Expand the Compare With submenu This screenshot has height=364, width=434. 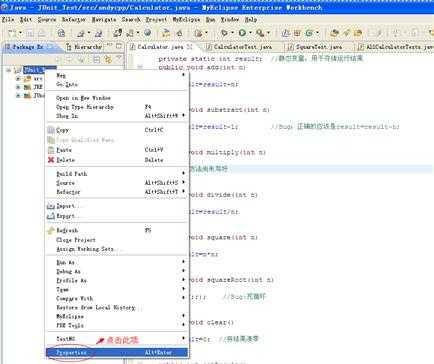pyautogui.click(x=117, y=298)
